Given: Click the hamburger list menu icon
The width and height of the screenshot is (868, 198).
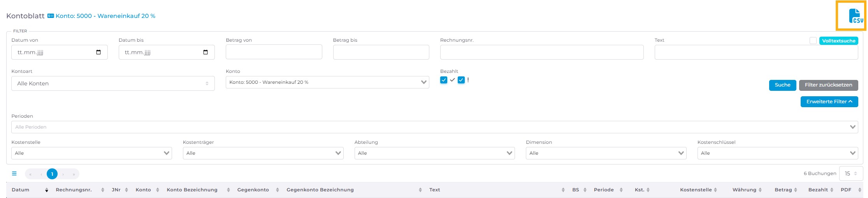Looking at the screenshot, I should point(14,174).
